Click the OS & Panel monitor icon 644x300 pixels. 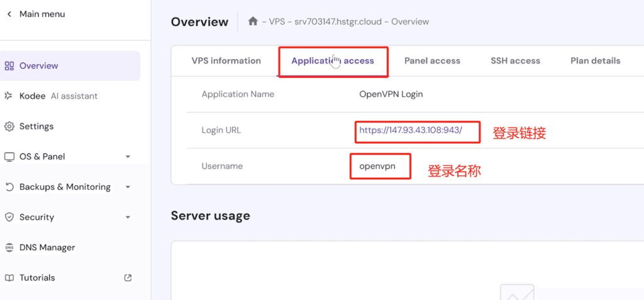pyautogui.click(x=9, y=157)
